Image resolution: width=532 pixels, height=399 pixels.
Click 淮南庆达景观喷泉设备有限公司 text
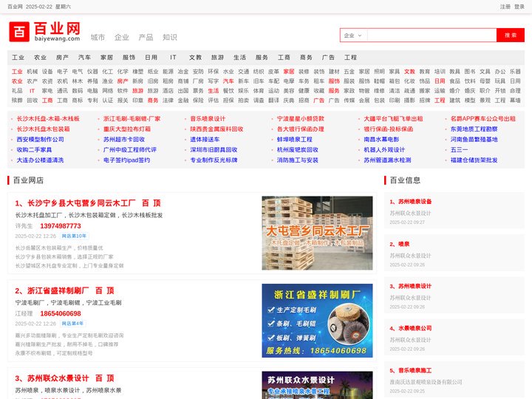pyautogui.click(x=426, y=382)
